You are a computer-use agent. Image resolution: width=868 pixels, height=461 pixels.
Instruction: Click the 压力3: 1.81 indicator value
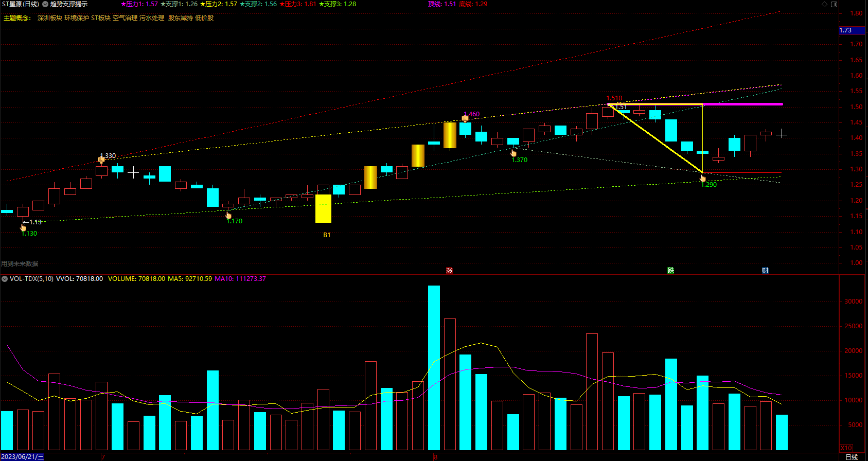point(298,4)
